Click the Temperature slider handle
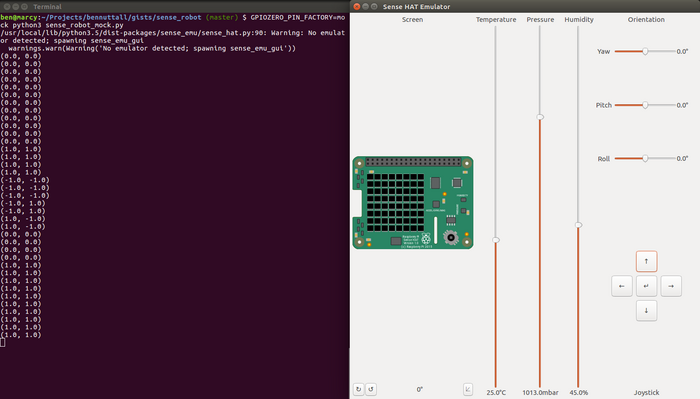Viewport: 700px width, 399px height. click(496, 240)
